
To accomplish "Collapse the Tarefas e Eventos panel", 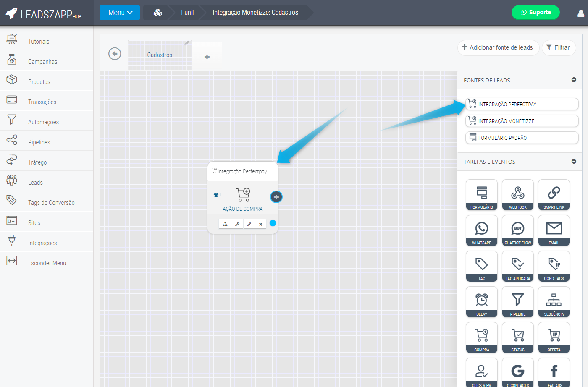I will point(574,161).
